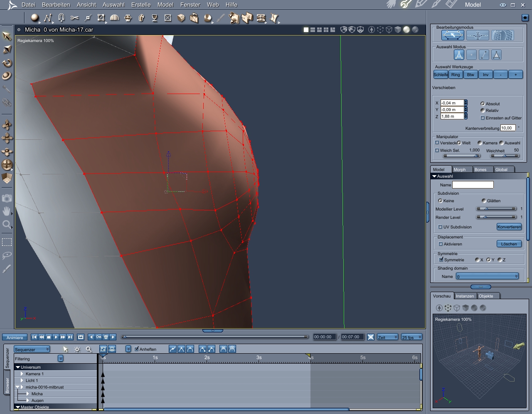The width and height of the screenshot is (532, 414).
Task: Toggle the Symmetrie checkbox
Action: pos(441,260)
